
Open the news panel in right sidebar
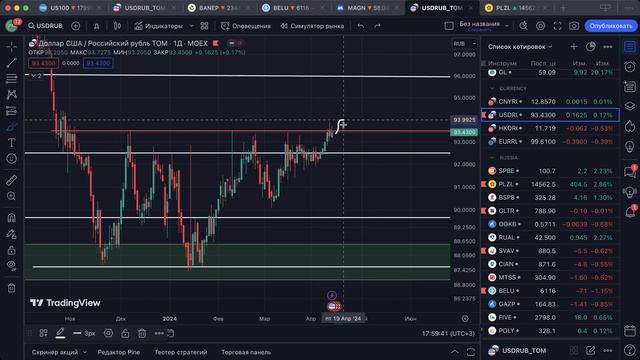pos(630,86)
